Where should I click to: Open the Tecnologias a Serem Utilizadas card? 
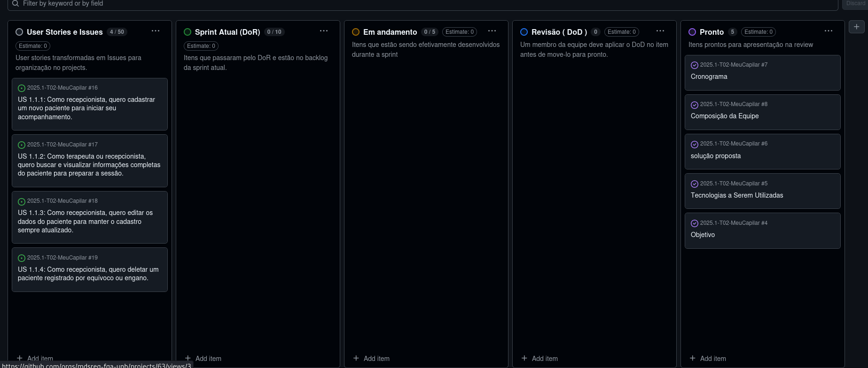pos(736,195)
